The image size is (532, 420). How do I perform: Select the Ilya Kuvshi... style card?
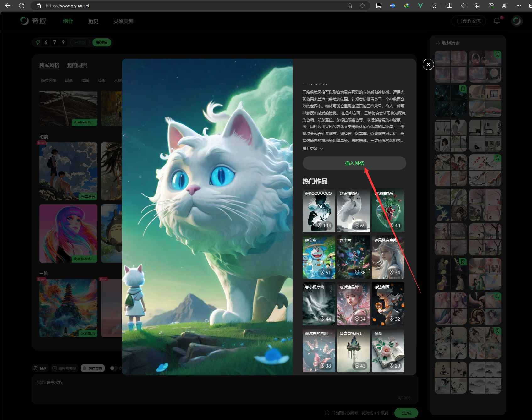[68, 233]
